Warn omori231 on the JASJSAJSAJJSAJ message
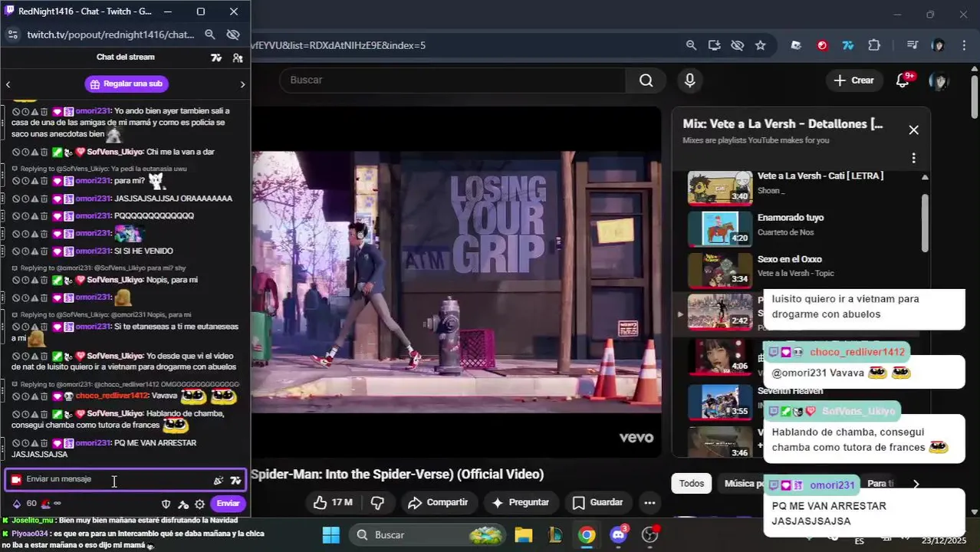The width and height of the screenshot is (980, 552). [x=35, y=199]
